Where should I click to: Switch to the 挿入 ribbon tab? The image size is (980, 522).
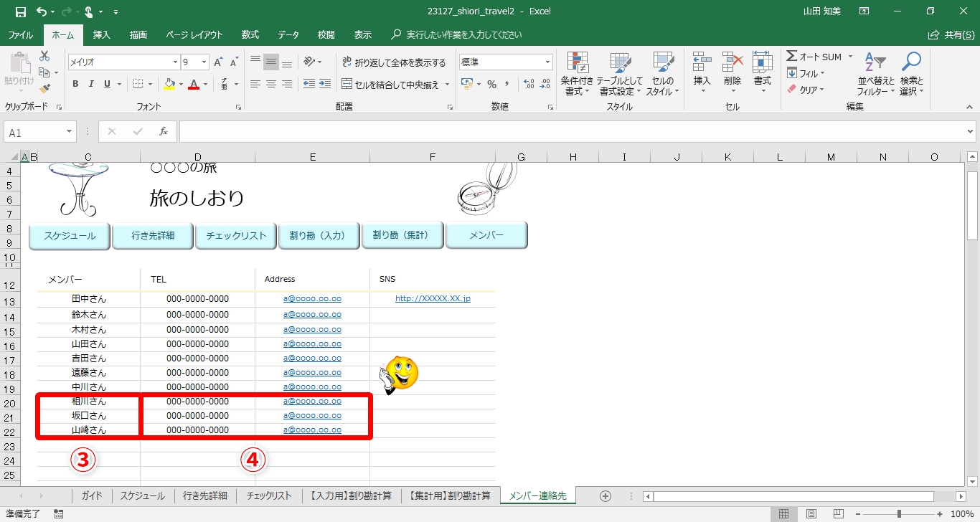tap(102, 34)
